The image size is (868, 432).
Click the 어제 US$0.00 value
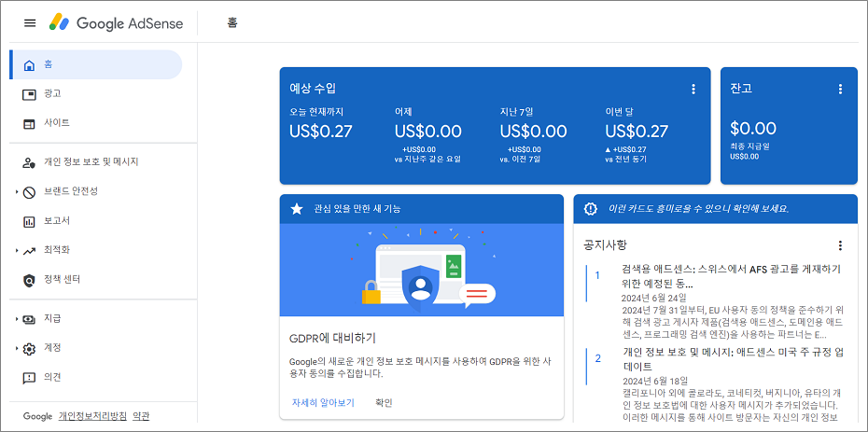pyautogui.click(x=427, y=132)
